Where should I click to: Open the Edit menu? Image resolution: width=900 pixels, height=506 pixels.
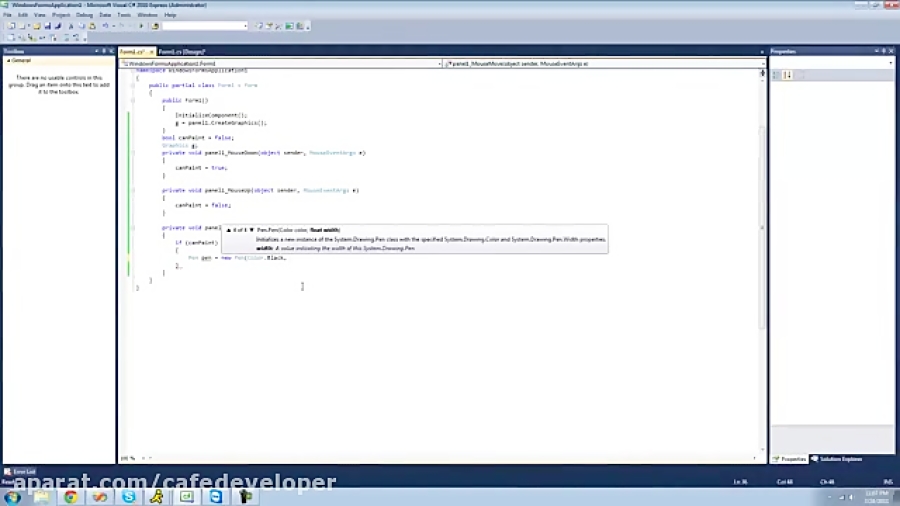pyautogui.click(x=23, y=15)
